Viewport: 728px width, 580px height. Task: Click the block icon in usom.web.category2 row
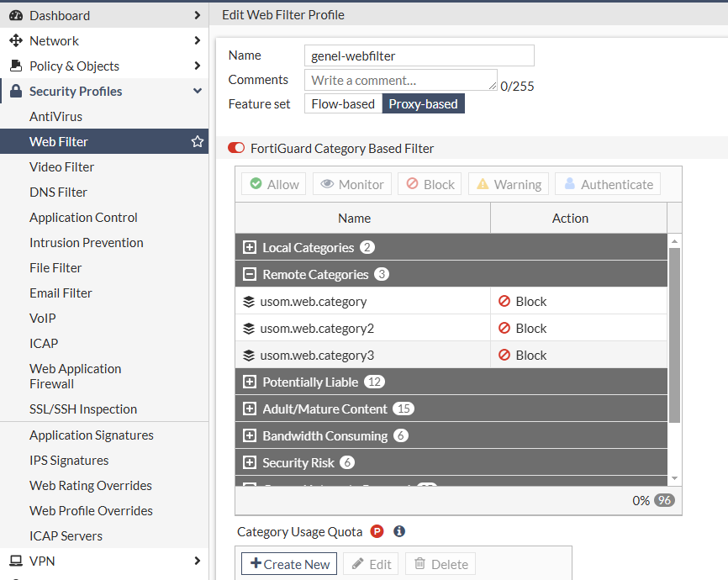coord(504,328)
